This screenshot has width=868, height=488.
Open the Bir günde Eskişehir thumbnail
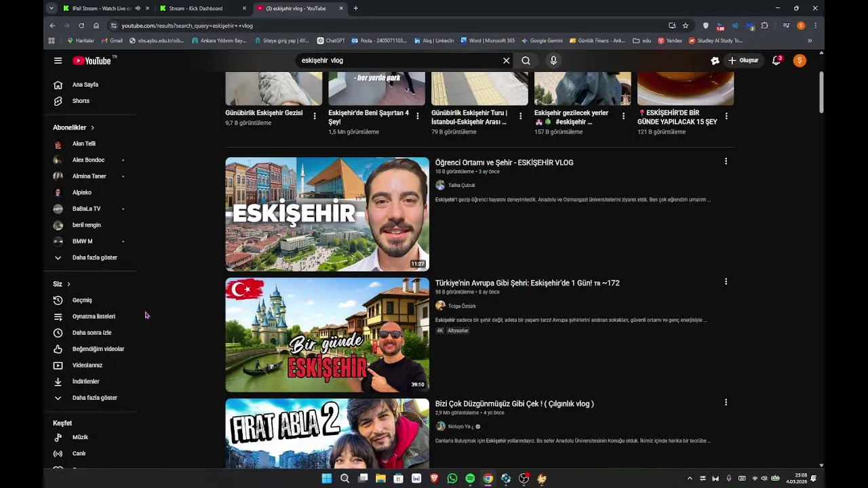(327, 335)
